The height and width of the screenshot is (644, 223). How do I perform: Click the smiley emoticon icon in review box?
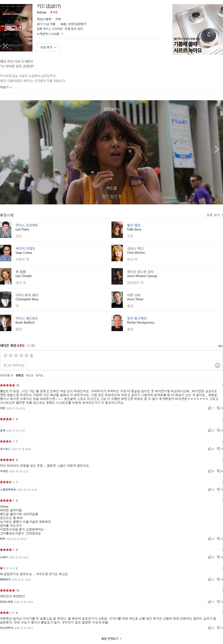click(218, 365)
